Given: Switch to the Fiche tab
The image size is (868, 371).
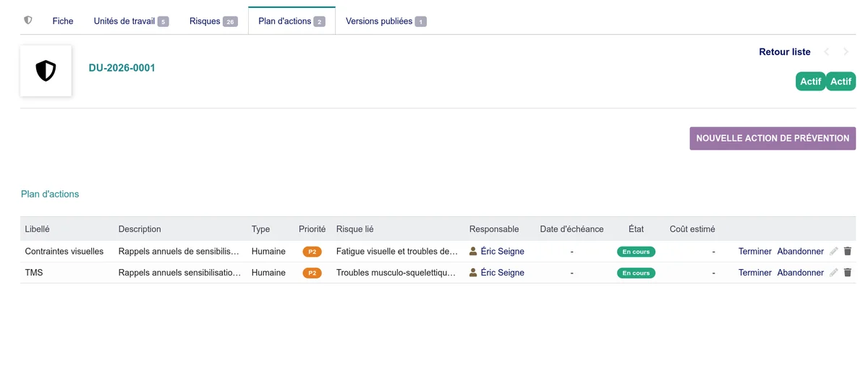Looking at the screenshot, I should 63,21.
